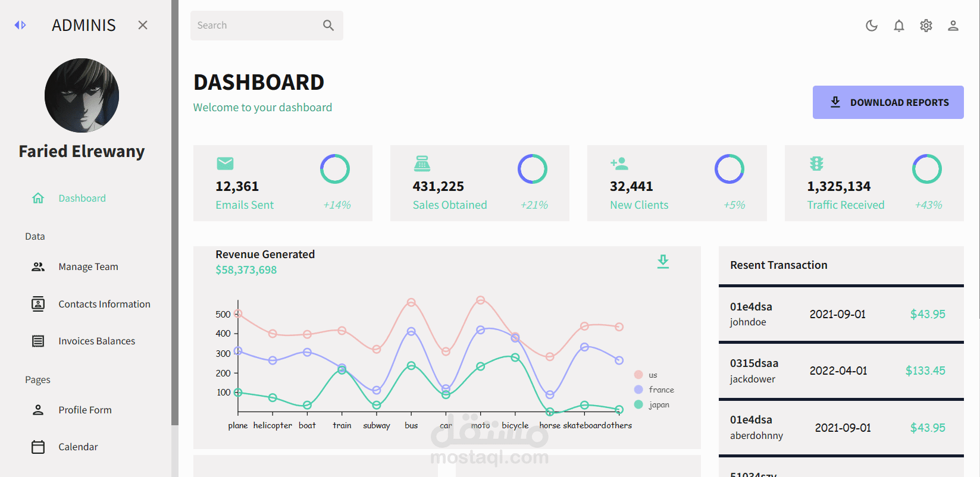This screenshot has height=477, width=980.
Task: Click the johndoe transaction row
Action: click(841, 314)
